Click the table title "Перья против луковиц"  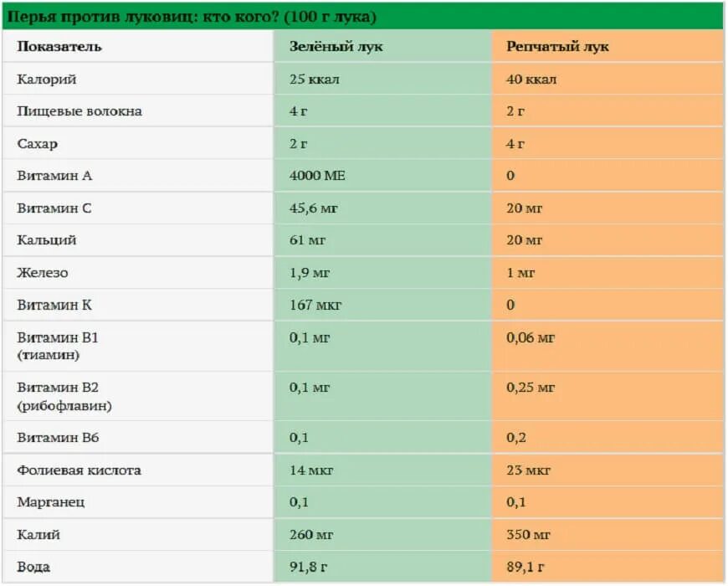tap(191, 16)
